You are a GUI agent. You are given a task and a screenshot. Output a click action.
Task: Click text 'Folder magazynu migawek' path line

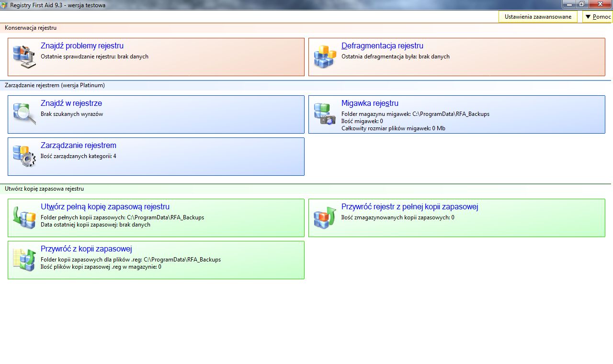pos(415,114)
